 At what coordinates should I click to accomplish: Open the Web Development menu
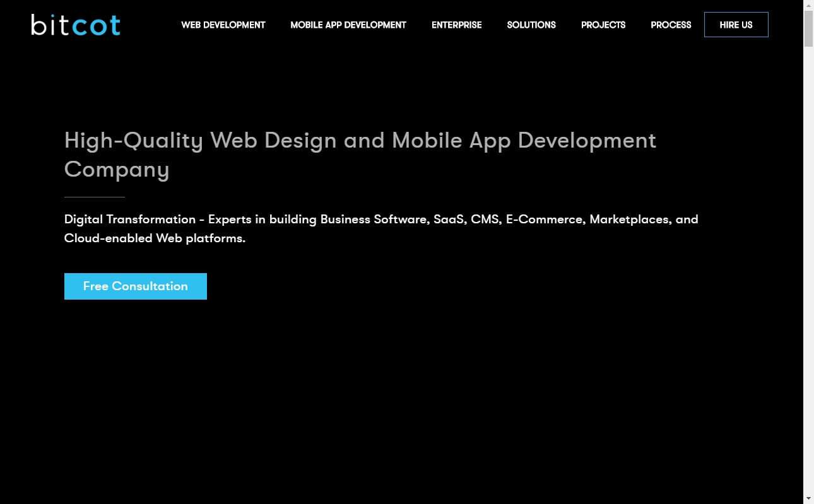pos(223,25)
